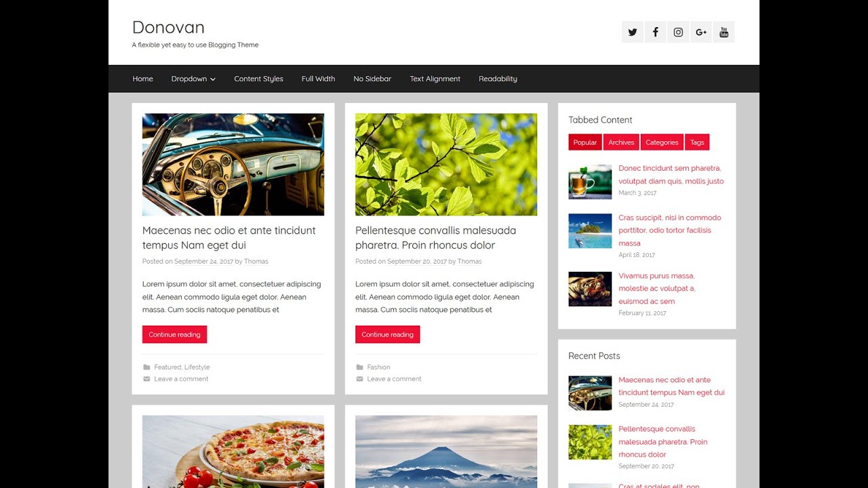The width and height of the screenshot is (868, 488).
Task: Open the vintage car dashboard featured image
Action: click(233, 165)
